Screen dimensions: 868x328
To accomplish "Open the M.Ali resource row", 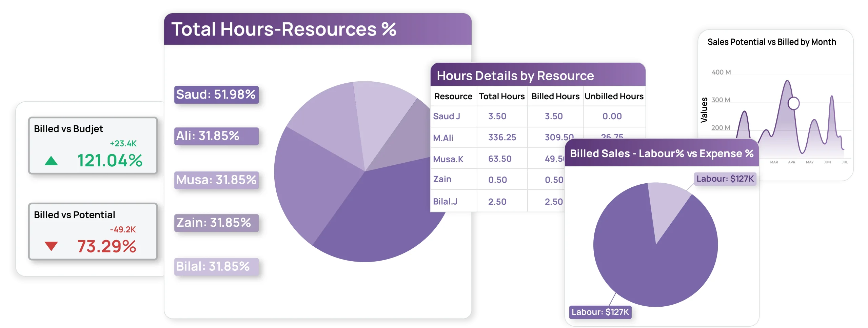I will point(443,138).
